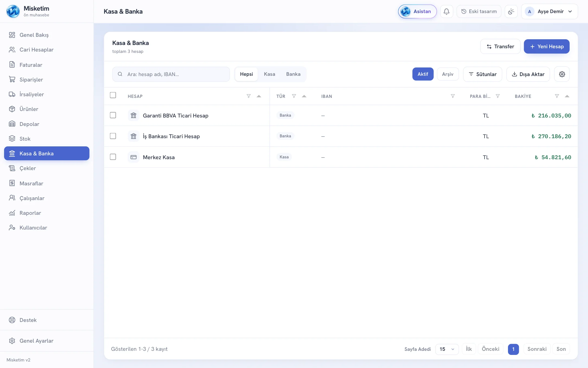Image resolution: width=588 pixels, height=368 pixels.
Task: Click the filter icon in TÜR column
Action: point(294,96)
